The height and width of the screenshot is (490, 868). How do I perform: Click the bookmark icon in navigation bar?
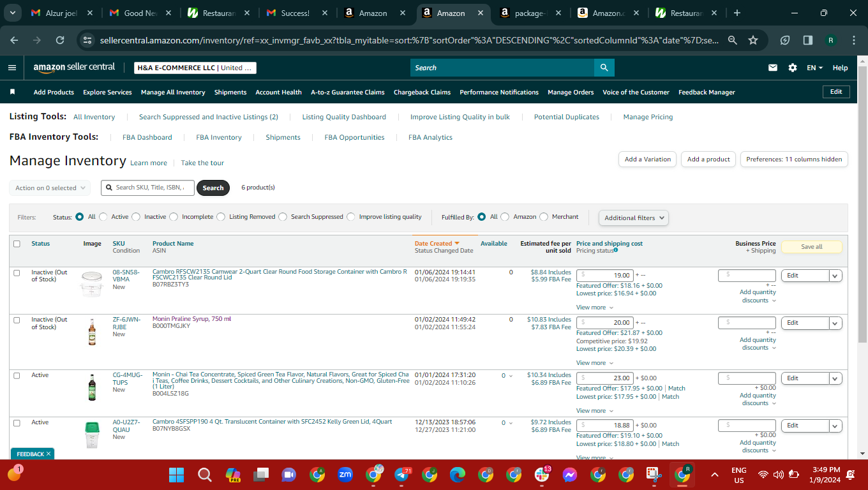click(12, 92)
